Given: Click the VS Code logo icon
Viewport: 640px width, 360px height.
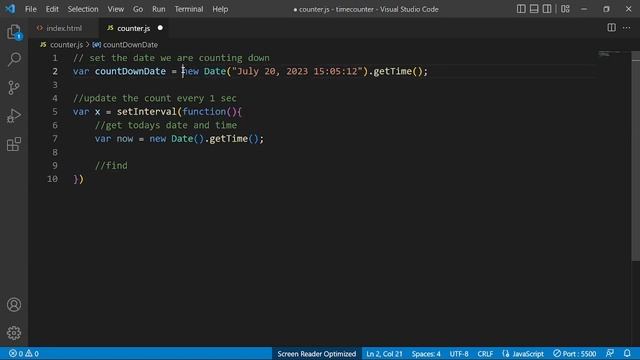Looking at the screenshot, I should coord(10,9).
